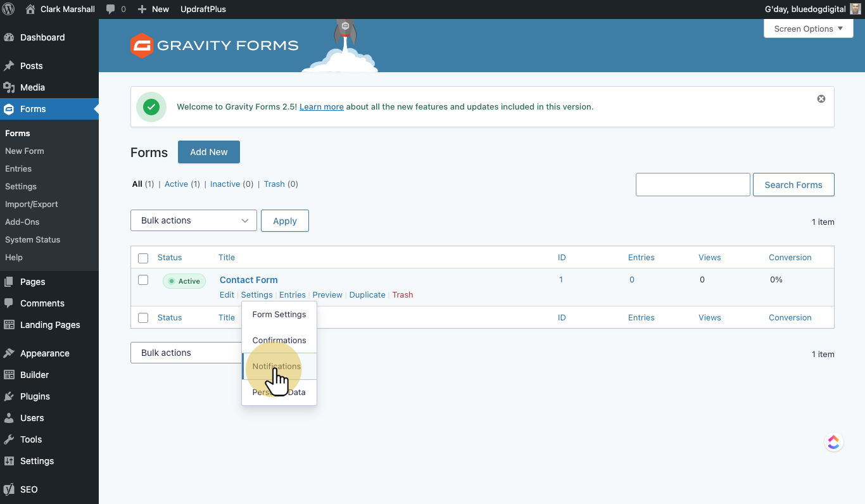Viewport: 865px width, 504px height.
Task: Click the Pages icon in sidebar
Action: [x=9, y=282]
